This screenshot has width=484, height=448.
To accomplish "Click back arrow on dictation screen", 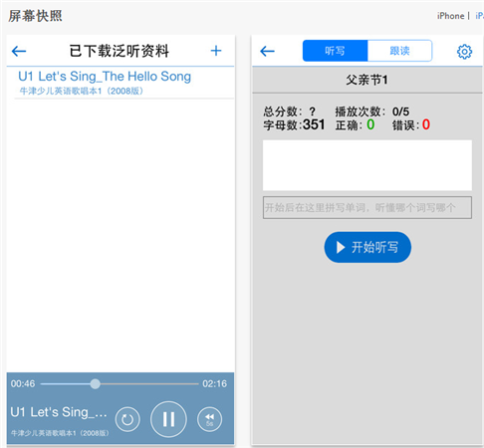I will [267, 51].
